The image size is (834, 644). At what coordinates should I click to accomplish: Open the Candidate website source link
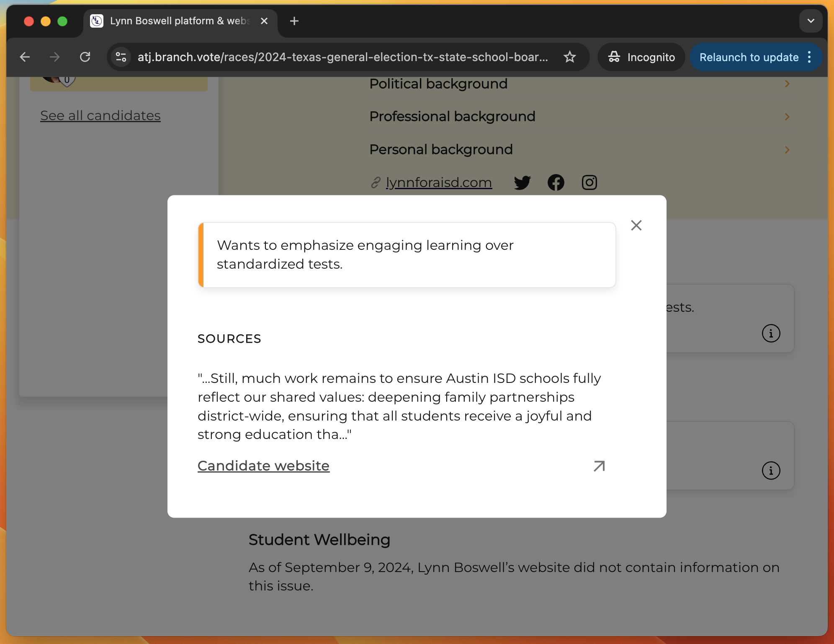(263, 466)
